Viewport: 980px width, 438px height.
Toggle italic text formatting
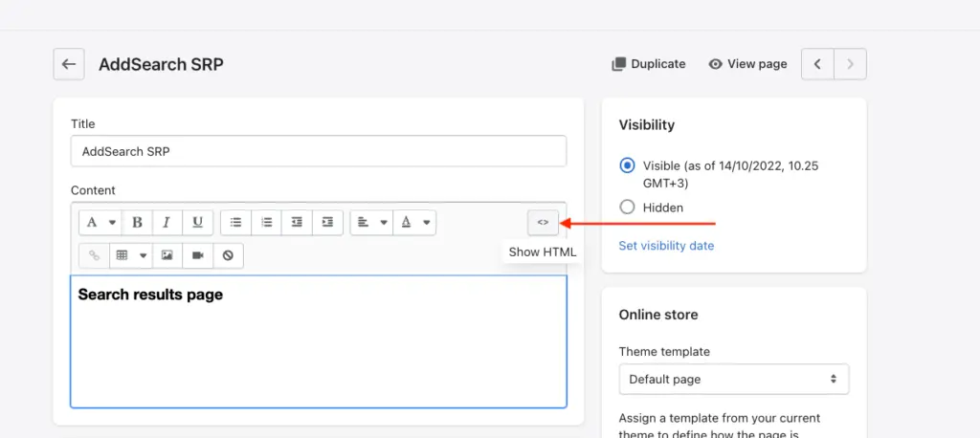tap(167, 223)
